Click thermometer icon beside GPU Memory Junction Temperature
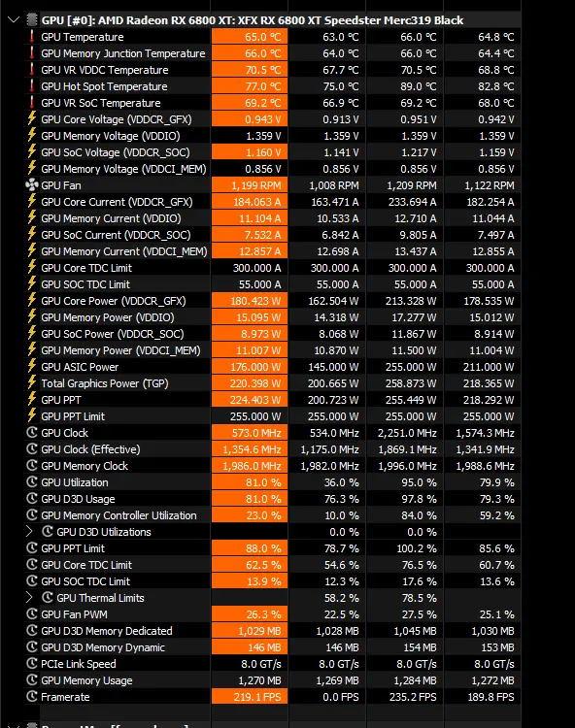Viewport: 575px width, 728px height. click(x=32, y=53)
